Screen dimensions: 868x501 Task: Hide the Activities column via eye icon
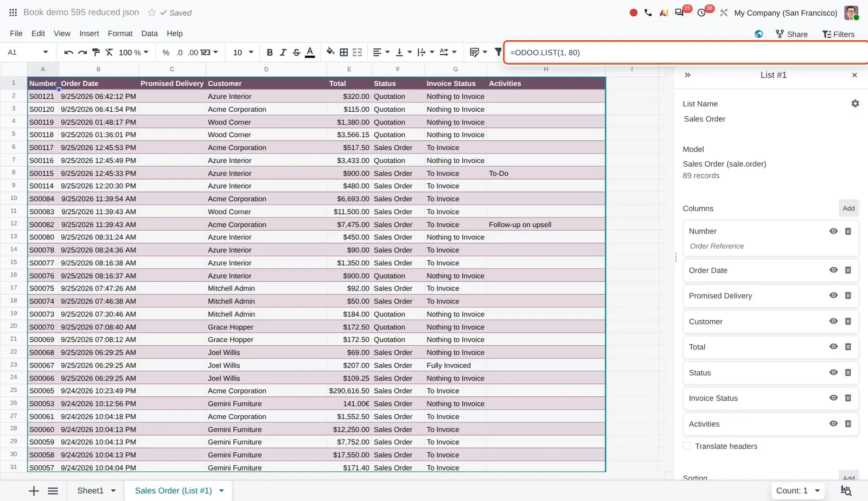pyautogui.click(x=833, y=424)
